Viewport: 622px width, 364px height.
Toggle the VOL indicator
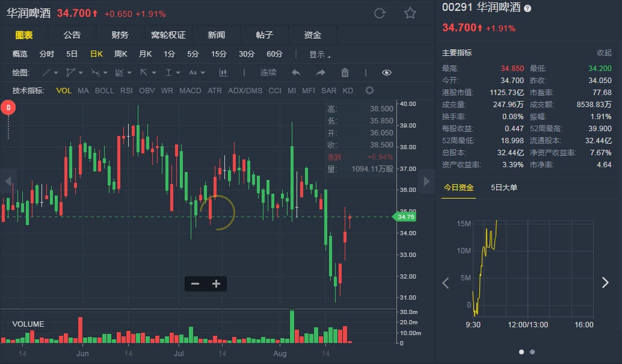click(64, 90)
